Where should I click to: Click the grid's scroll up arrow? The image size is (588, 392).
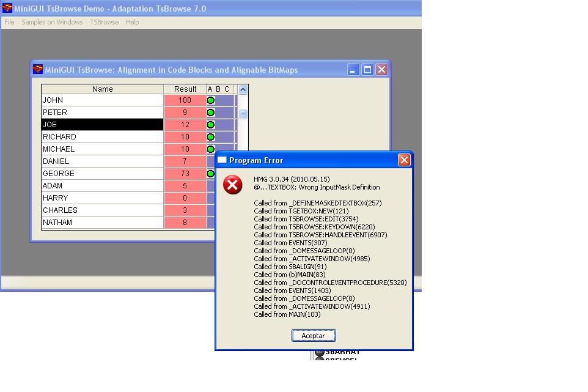click(x=243, y=89)
